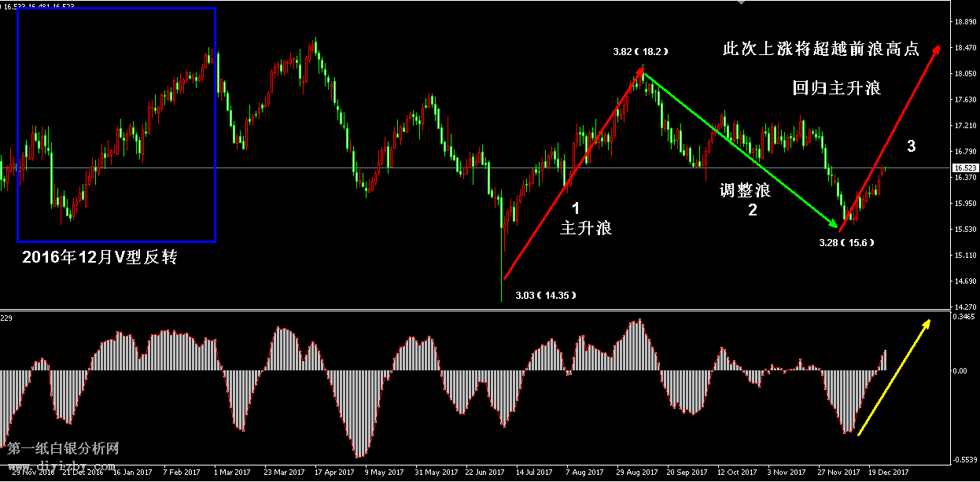
Task: Select the 3.03 (14.35) low price label
Action: (x=545, y=295)
